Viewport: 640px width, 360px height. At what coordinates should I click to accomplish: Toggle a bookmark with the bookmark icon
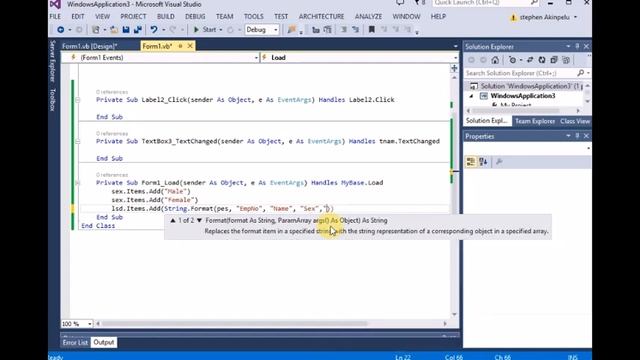pos(371,29)
